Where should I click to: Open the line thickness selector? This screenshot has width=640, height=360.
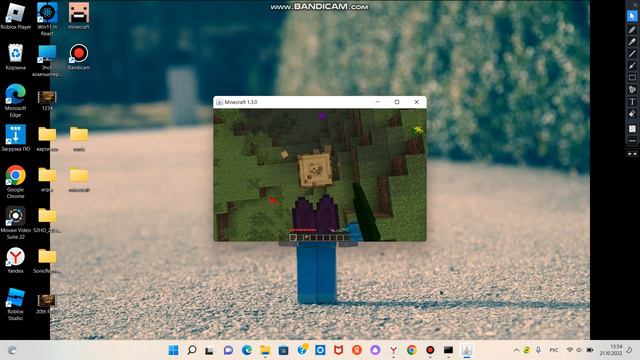[632, 141]
